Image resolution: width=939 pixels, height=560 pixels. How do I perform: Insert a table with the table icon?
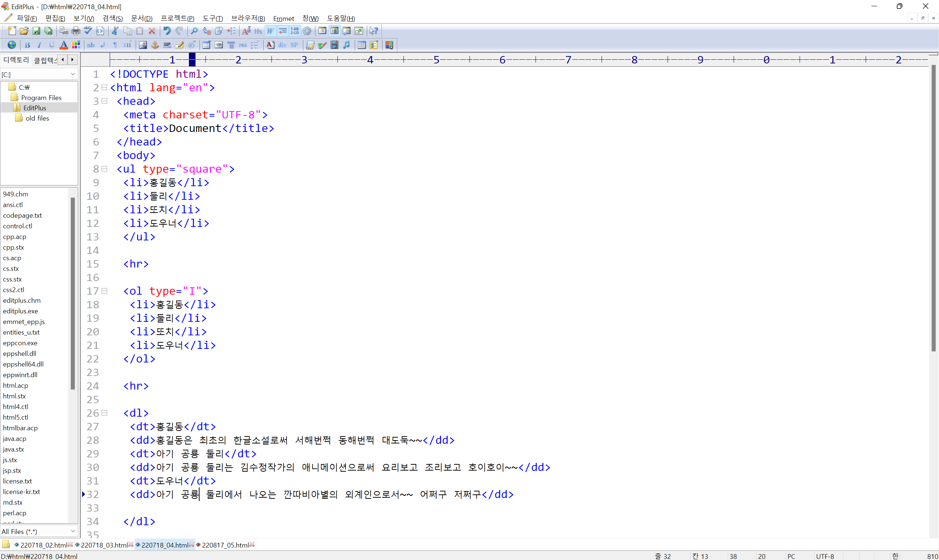(x=206, y=45)
